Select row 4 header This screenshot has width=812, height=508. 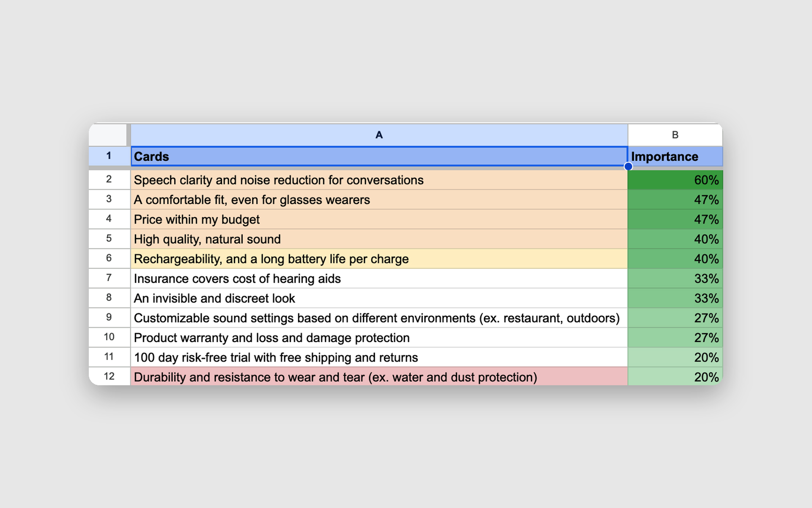(109, 219)
